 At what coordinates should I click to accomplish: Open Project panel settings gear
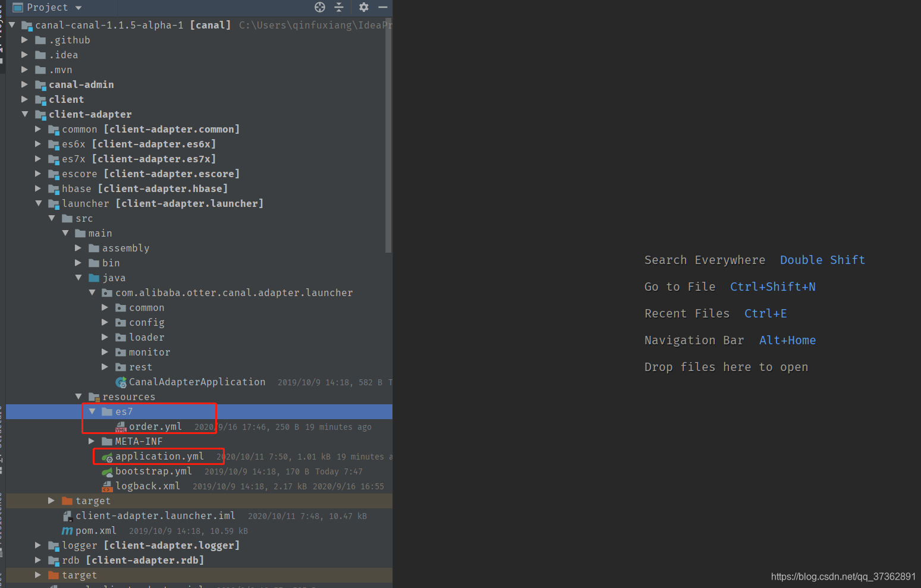364,7
